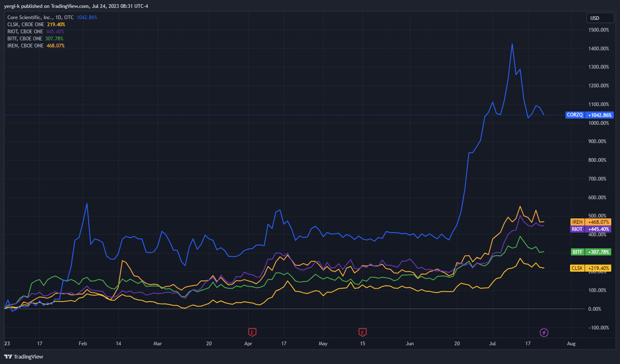
Task: Open the USD currency selector
Action: tap(600, 18)
